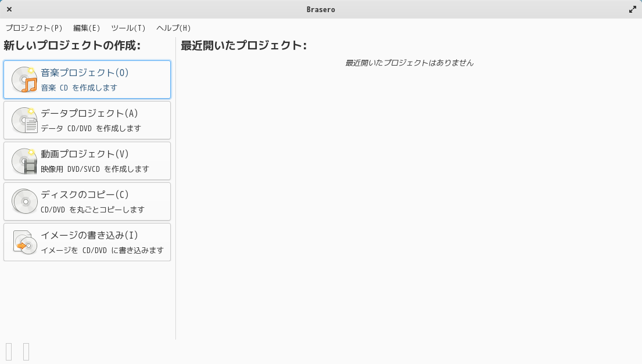The image size is (642, 364).
Task: Click イメージを CD/DVD に書き込みます description
Action: [102, 250]
